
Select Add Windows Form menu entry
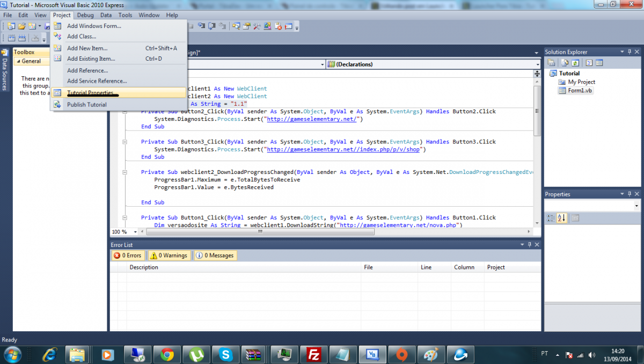pos(119,26)
